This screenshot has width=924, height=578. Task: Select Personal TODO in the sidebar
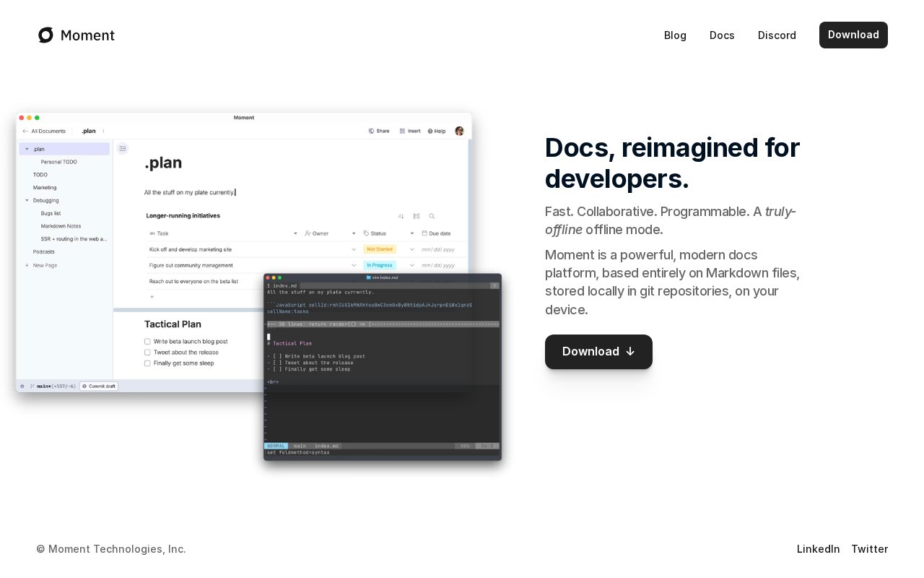coord(58,162)
